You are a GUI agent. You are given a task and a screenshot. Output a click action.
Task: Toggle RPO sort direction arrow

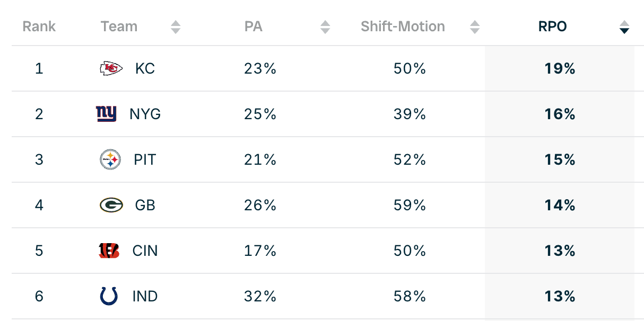point(624,27)
